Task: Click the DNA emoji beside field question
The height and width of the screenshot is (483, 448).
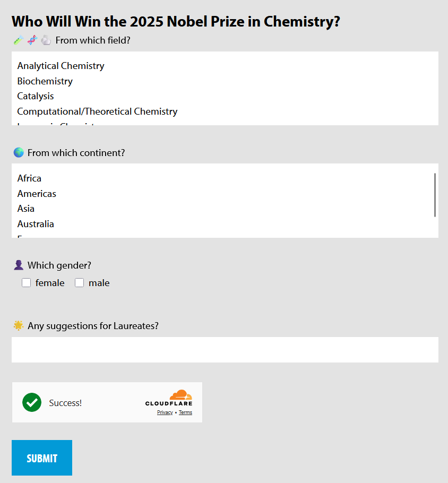Action: click(x=32, y=40)
